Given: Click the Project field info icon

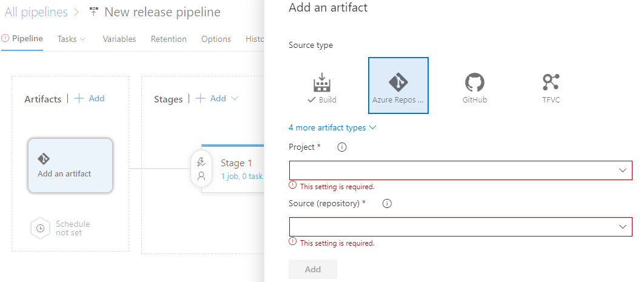Looking at the screenshot, I should [342, 147].
